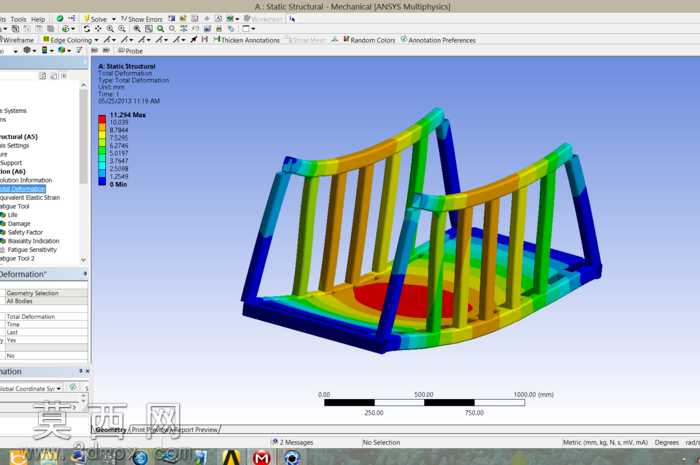Pin the Details of Total Deformation panel

tap(85, 274)
